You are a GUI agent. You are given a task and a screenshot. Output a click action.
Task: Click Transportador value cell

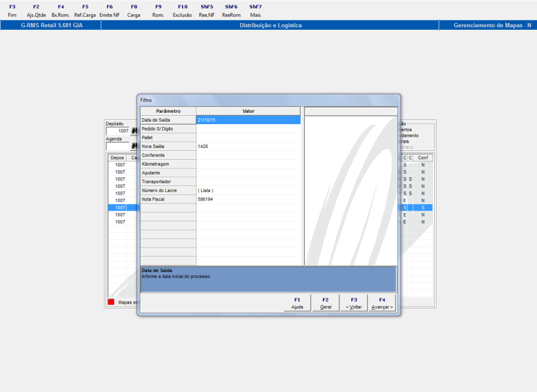click(x=248, y=181)
